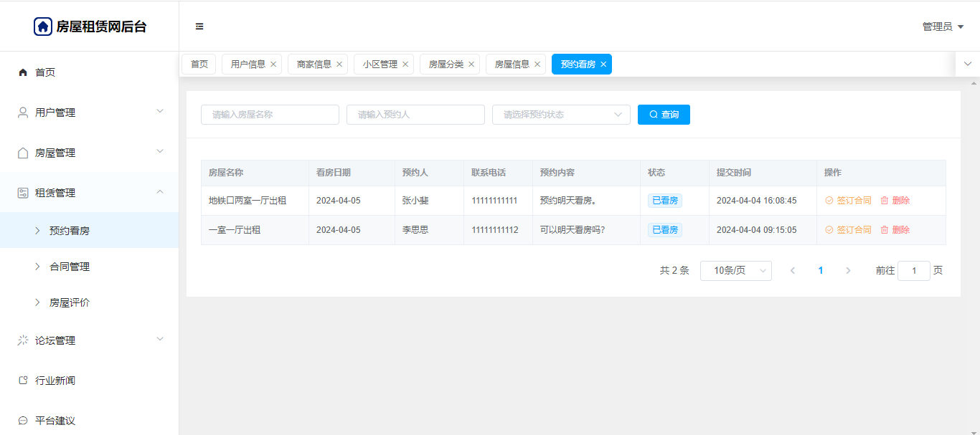Click the house logo icon beside 房屋租赁网后台
Viewport: 980px width, 435px height.
(x=43, y=27)
